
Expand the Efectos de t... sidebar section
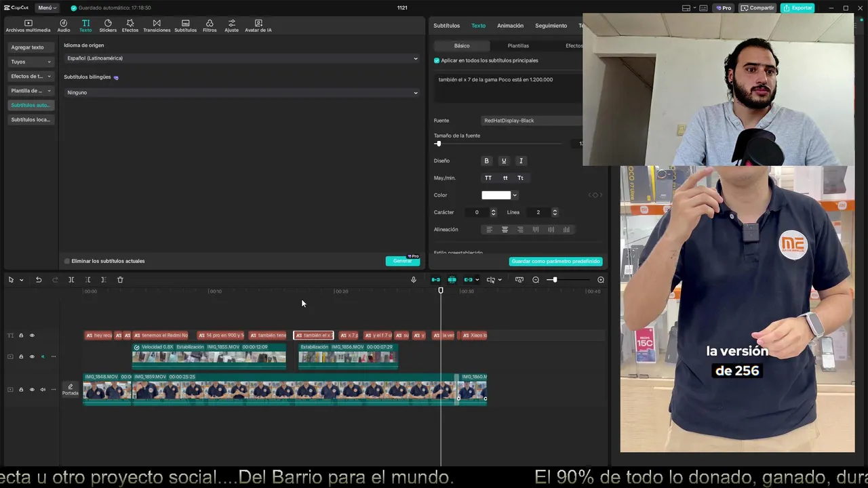(x=30, y=76)
